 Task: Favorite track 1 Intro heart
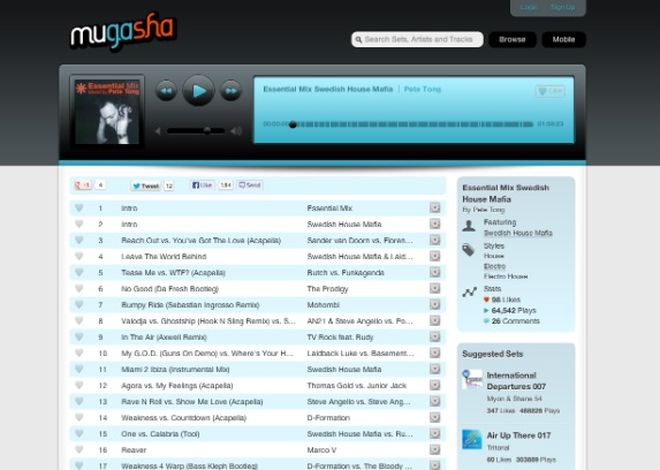[x=79, y=207]
